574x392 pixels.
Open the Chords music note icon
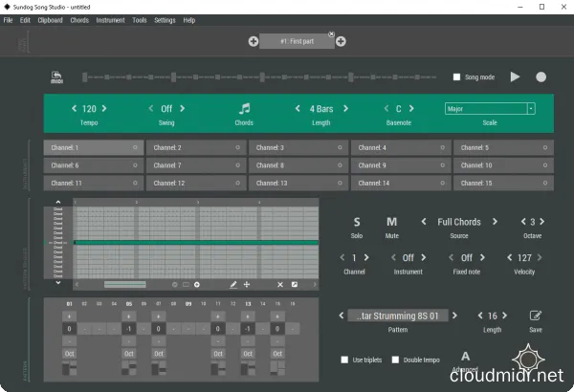pyautogui.click(x=244, y=109)
